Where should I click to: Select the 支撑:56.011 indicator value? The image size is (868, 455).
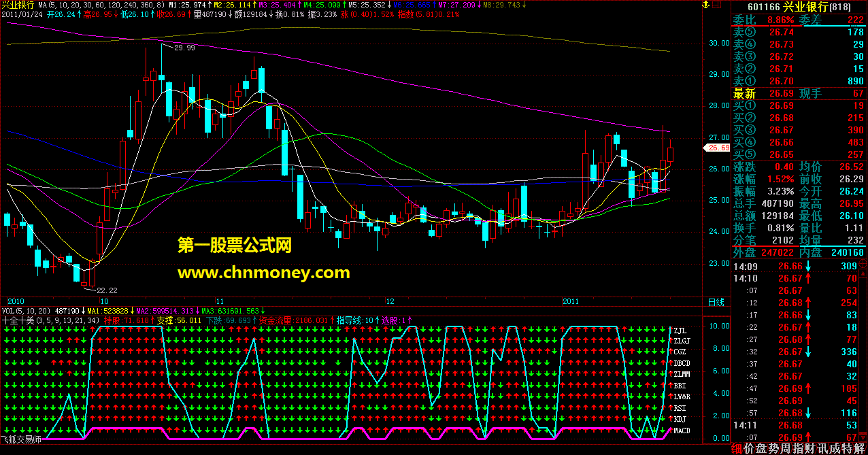click(179, 320)
